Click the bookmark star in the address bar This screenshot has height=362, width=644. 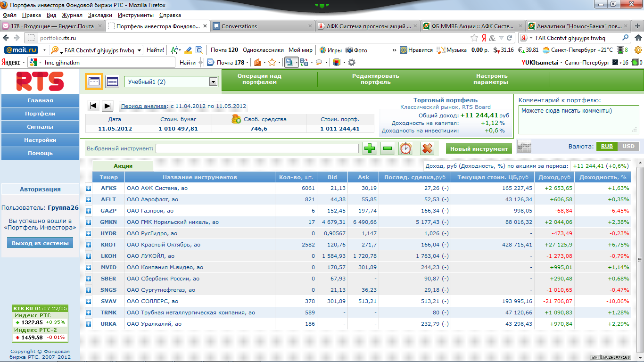[474, 38]
